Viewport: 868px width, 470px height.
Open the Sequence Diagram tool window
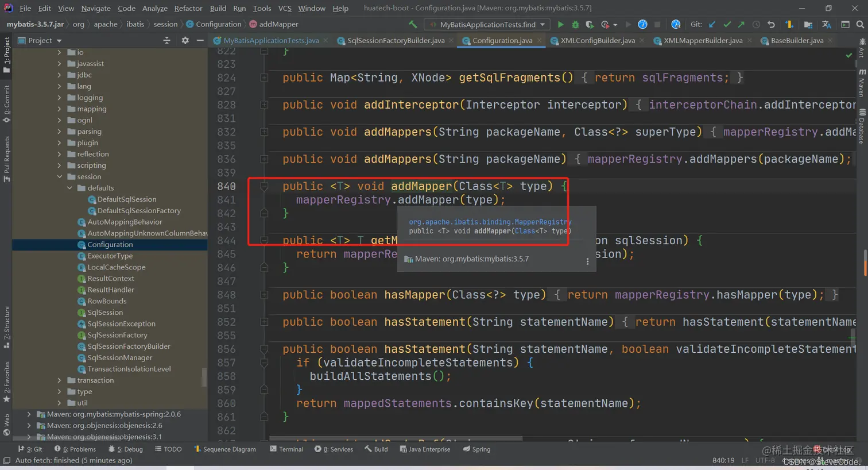pos(225,449)
